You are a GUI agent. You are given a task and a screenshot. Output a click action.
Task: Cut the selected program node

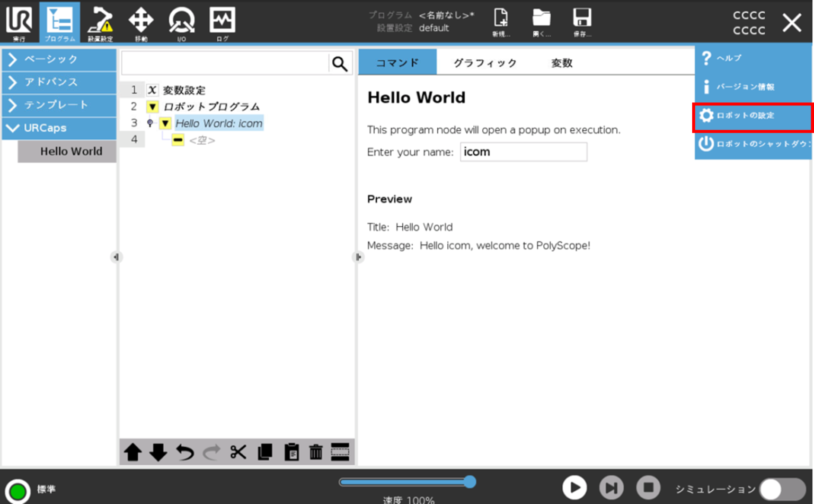click(x=237, y=452)
